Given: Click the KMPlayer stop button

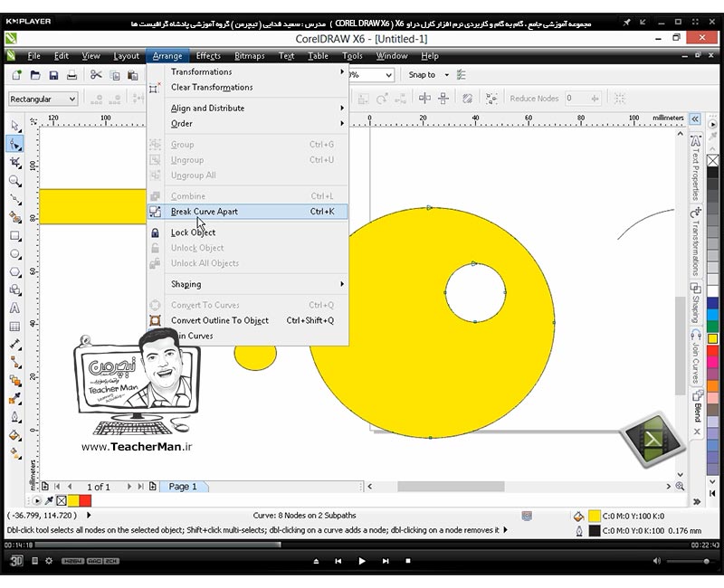Looking at the screenshot, I should (408, 561).
